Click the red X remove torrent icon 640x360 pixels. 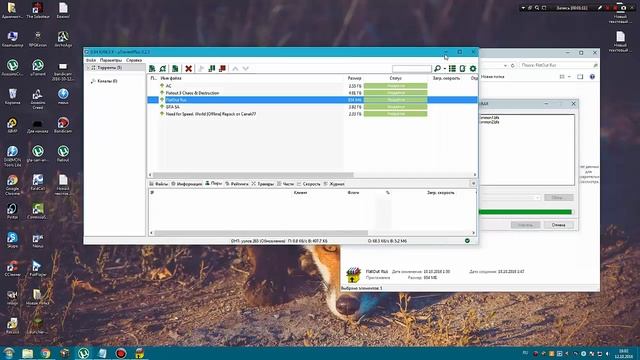pos(188,69)
